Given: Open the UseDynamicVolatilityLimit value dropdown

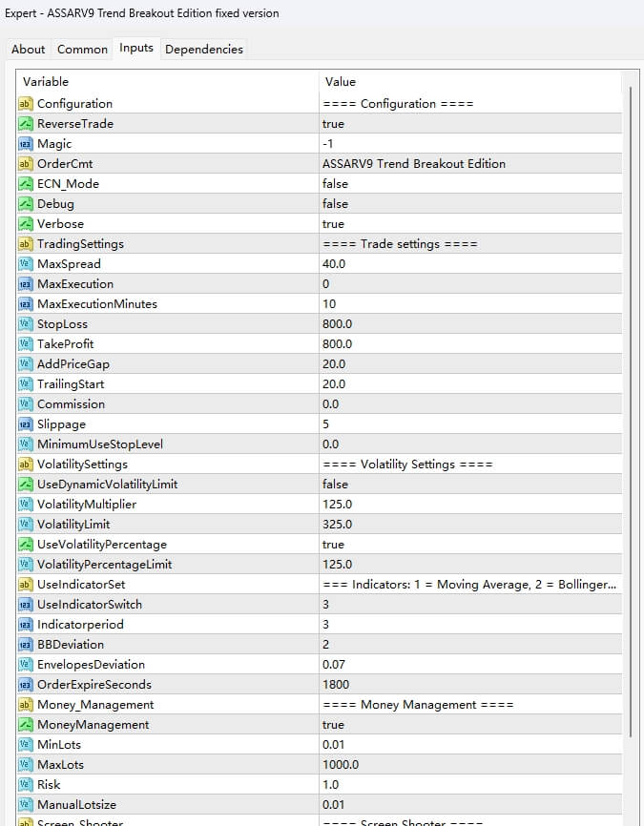Looking at the screenshot, I should click(x=469, y=485).
